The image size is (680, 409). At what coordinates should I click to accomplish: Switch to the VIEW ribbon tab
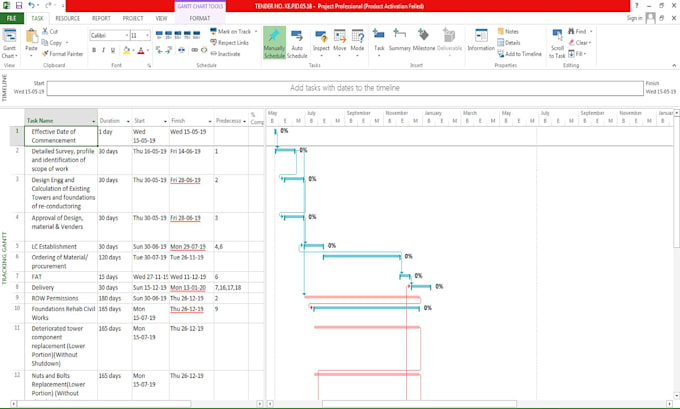161,18
